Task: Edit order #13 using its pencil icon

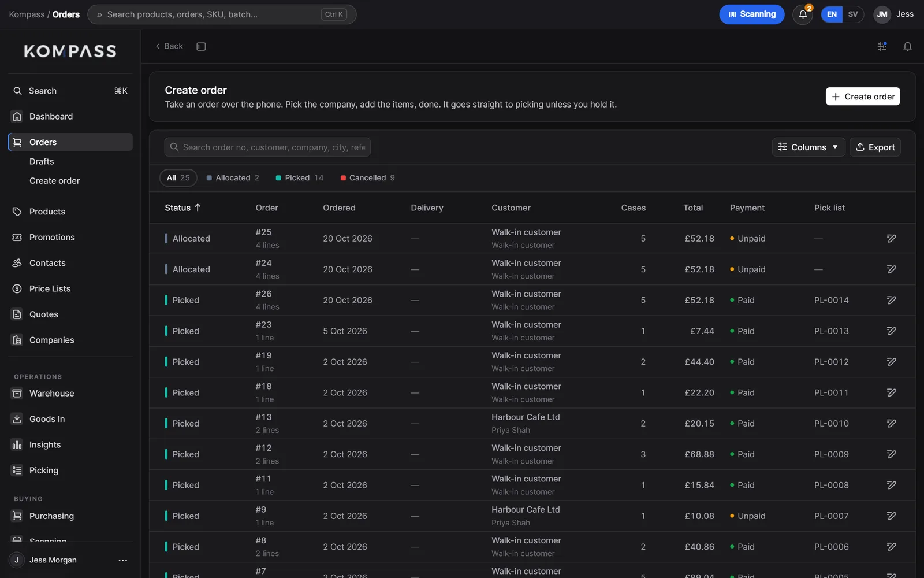Action: pos(892,424)
